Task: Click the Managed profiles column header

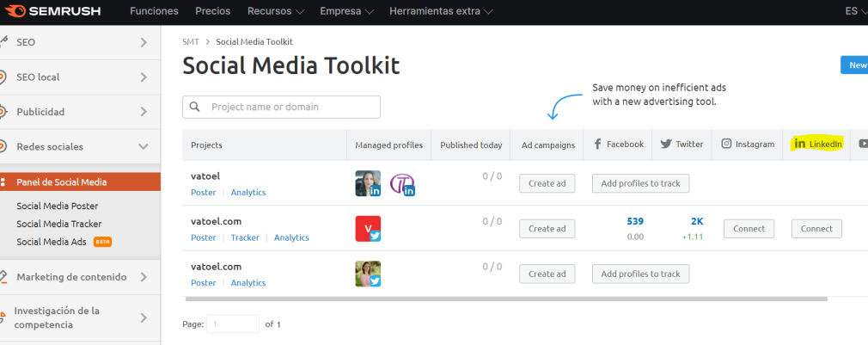Action: pyautogui.click(x=388, y=145)
